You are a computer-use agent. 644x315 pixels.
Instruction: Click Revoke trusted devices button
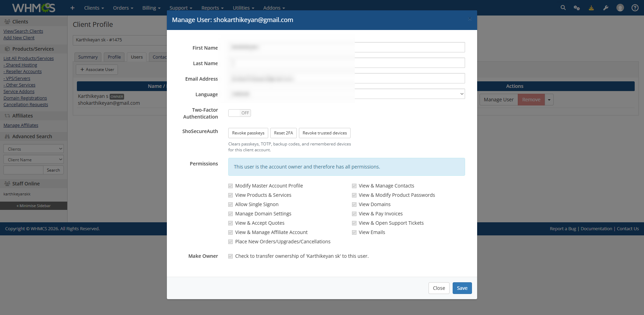coord(325,133)
